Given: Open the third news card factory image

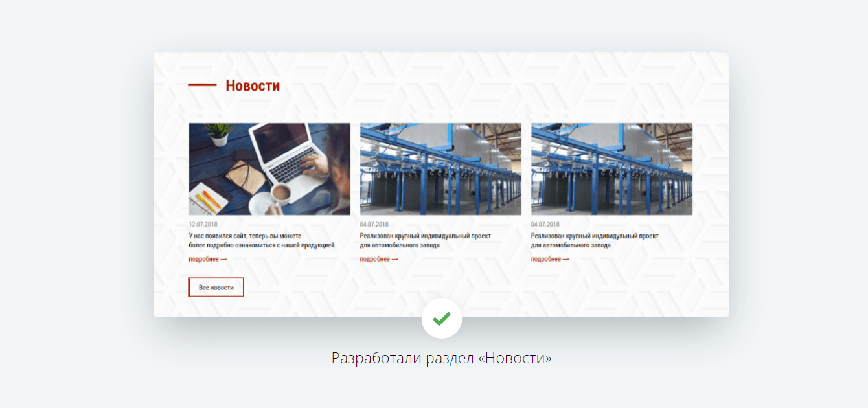Looking at the screenshot, I should click(611, 169).
